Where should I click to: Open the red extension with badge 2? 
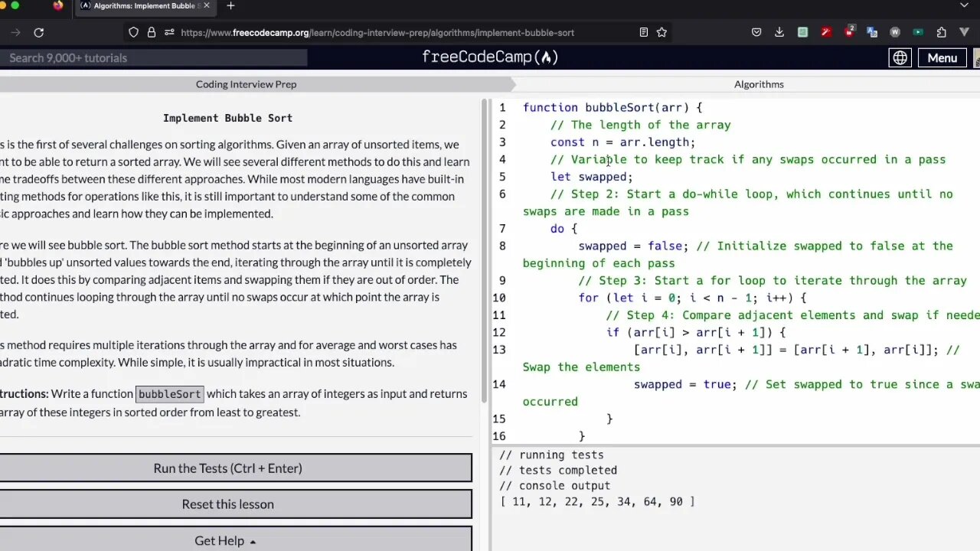point(849,31)
